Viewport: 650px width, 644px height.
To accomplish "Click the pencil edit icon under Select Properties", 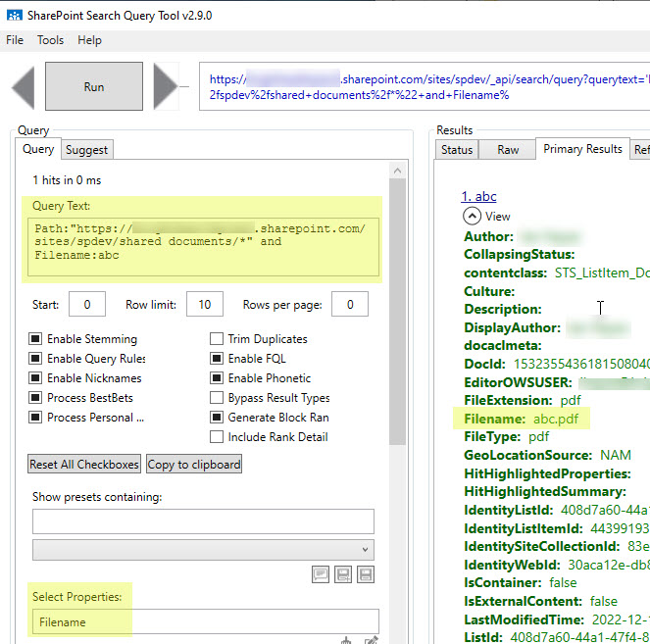I will pyautogui.click(x=370, y=641).
